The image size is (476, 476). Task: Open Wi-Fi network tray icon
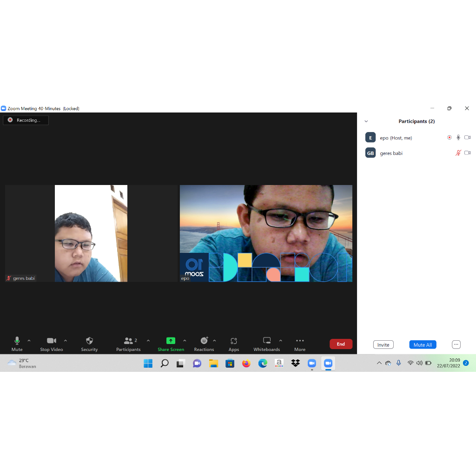(x=410, y=363)
